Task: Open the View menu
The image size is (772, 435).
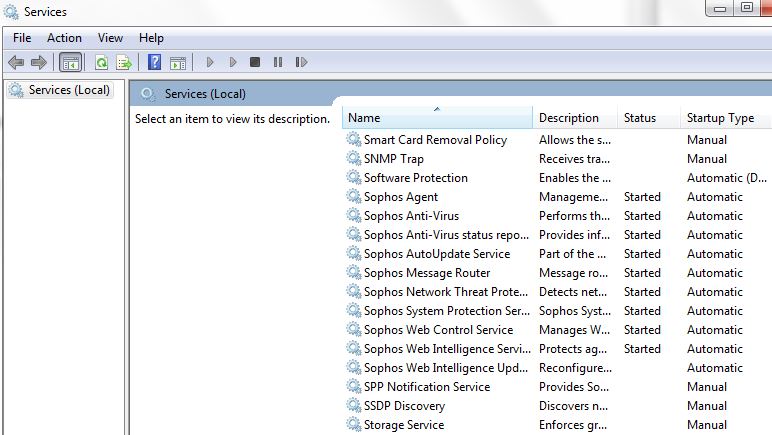Action: click(x=110, y=38)
